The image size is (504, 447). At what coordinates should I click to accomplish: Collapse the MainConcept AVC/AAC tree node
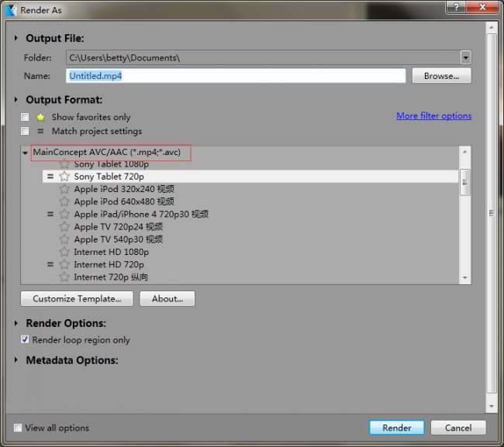point(25,153)
